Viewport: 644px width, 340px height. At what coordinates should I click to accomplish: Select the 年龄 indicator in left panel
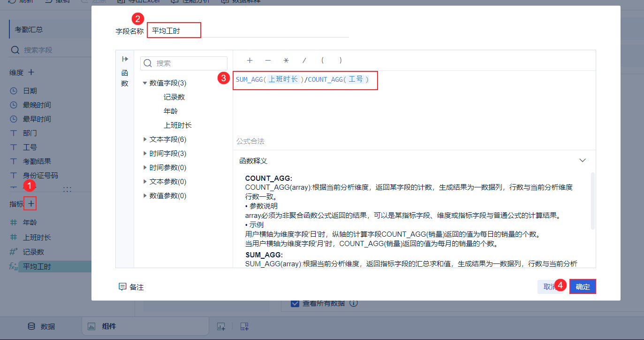pyautogui.click(x=30, y=223)
